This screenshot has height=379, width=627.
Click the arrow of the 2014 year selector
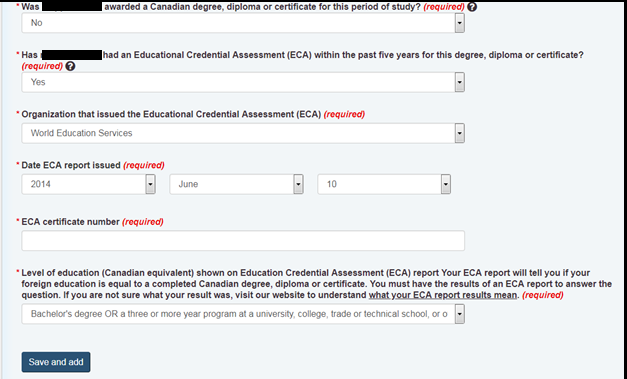[x=150, y=184]
